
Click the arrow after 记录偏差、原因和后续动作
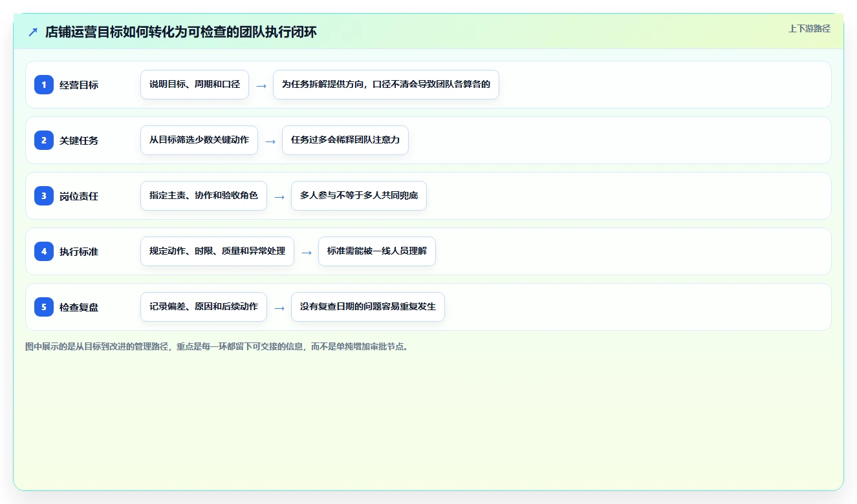[x=279, y=308]
